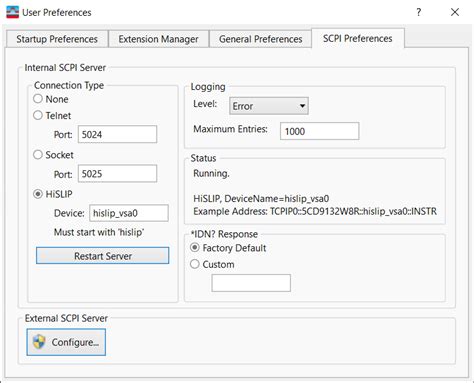Open the Extension Manager tab
Viewport: 474px width, 383px height.
158,39
